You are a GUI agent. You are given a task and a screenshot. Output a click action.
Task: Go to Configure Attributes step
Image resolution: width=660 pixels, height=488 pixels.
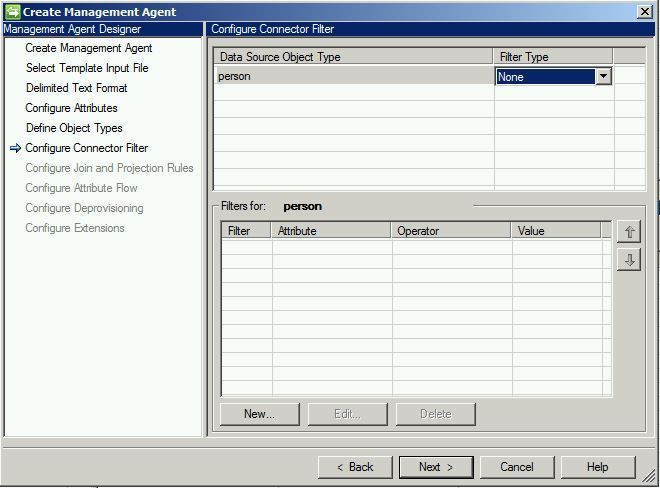coord(72,108)
